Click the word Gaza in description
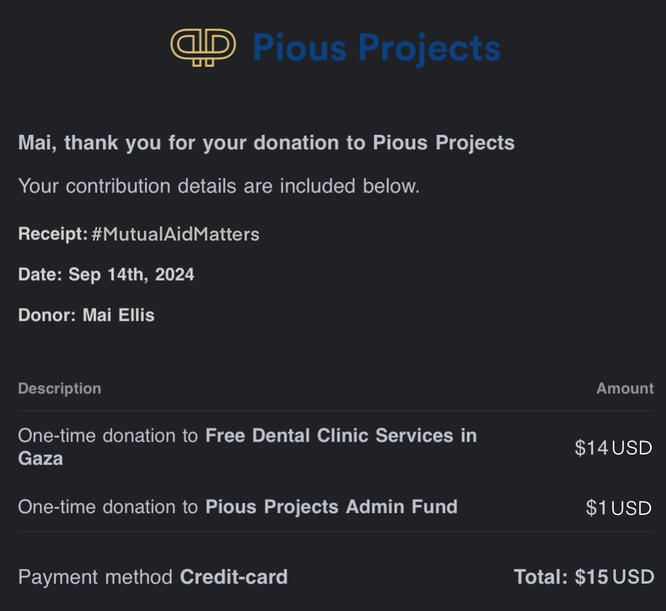 pyautogui.click(x=40, y=459)
